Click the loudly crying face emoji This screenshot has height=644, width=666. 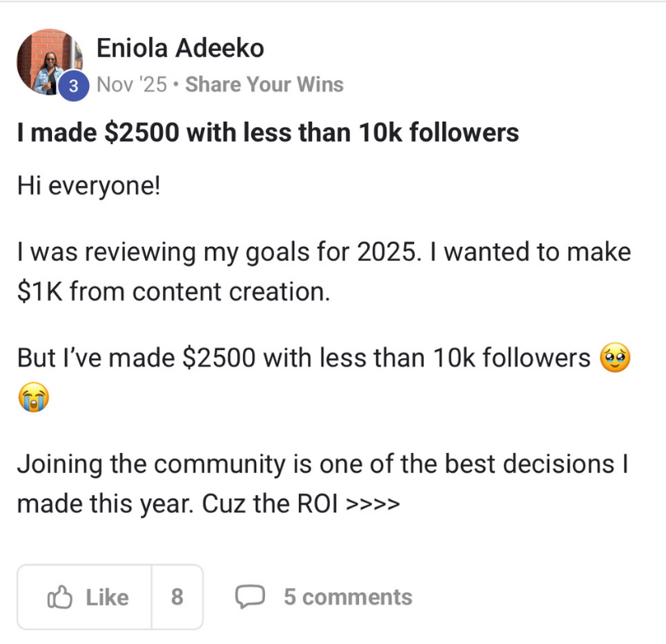[x=33, y=399]
